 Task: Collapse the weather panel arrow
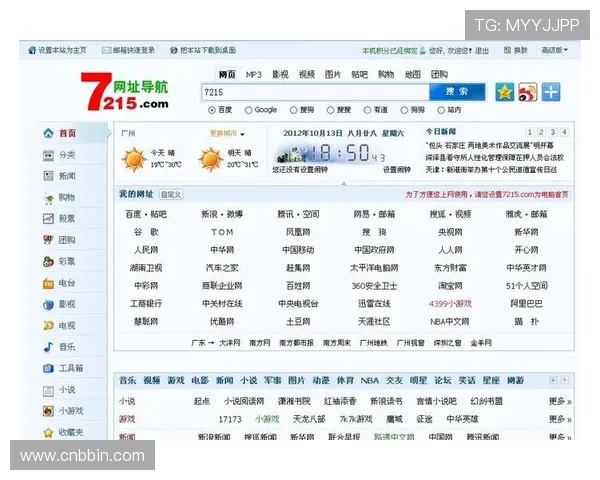point(344,184)
